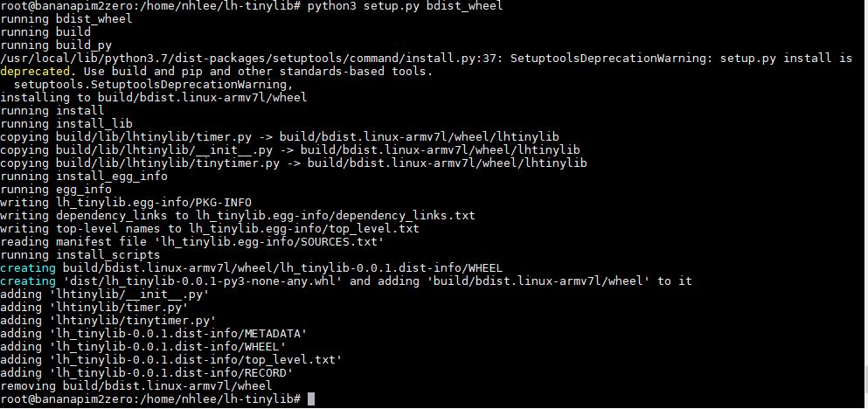Click the adding 'lhtinylib/__init__.py' line
868x409 pixels.
[105, 295]
